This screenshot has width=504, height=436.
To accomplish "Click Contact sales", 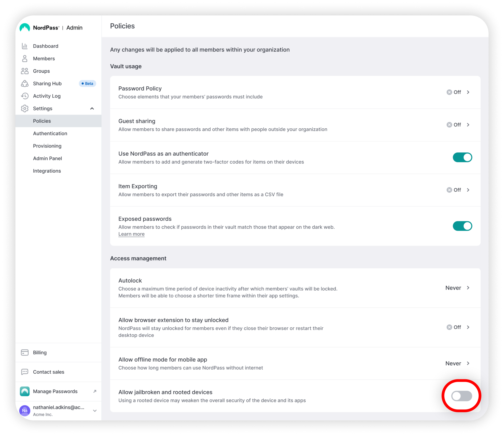I will [49, 372].
